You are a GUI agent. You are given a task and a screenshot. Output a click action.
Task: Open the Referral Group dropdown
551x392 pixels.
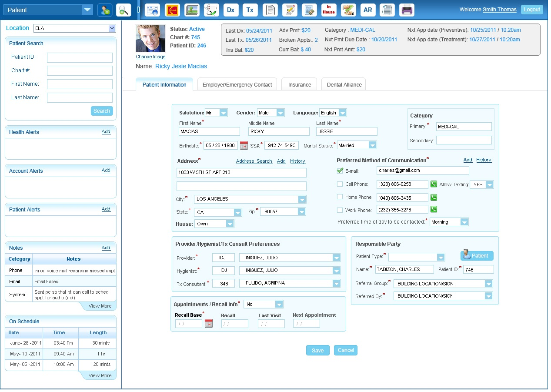pyautogui.click(x=488, y=284)
